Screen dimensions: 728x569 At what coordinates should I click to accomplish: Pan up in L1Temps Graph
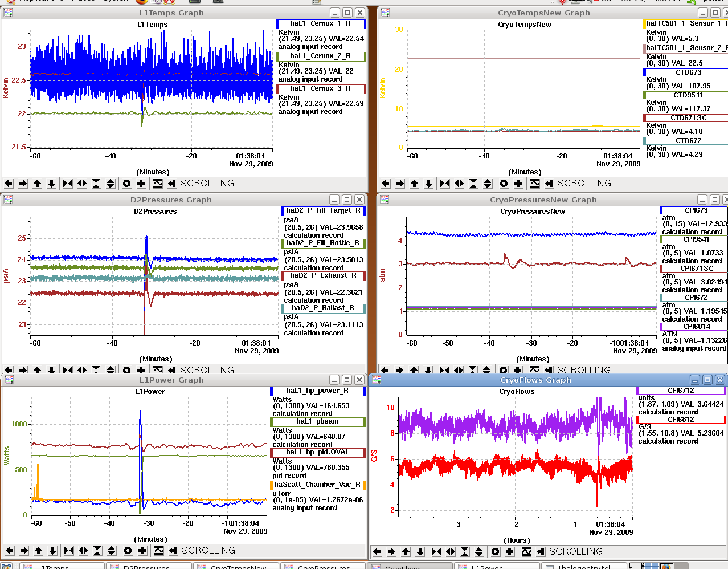[38, 184]
